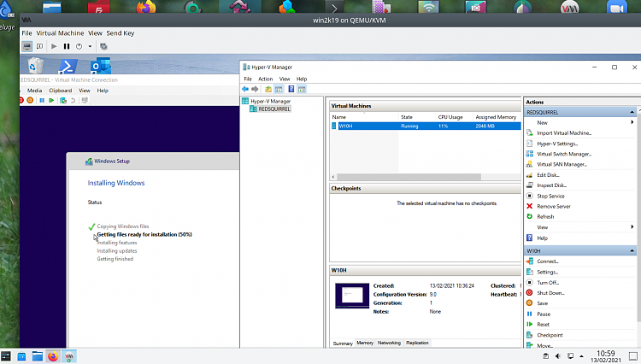
Task: Open the virt-manager View menu
Action: pyautogui.click(x=95, y=33)
